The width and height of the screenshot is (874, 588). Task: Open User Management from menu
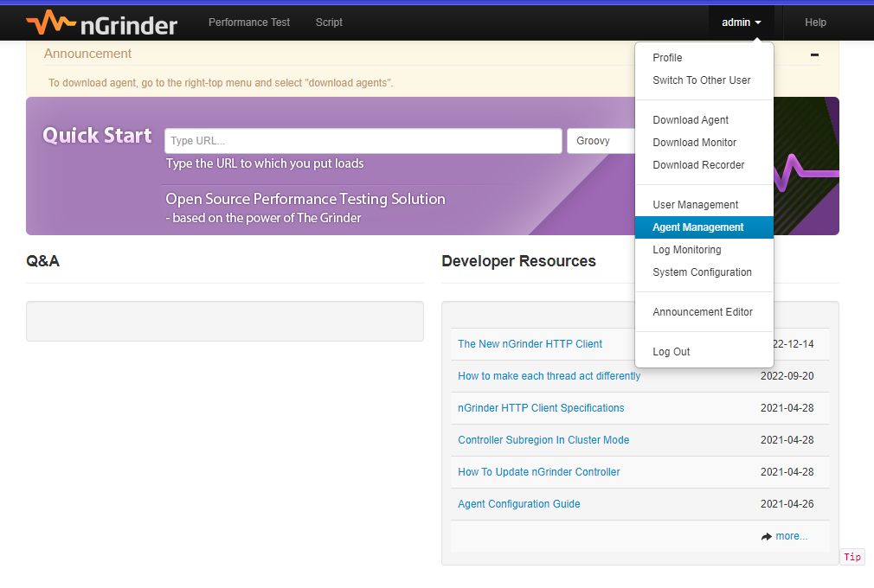coord(704,205)
